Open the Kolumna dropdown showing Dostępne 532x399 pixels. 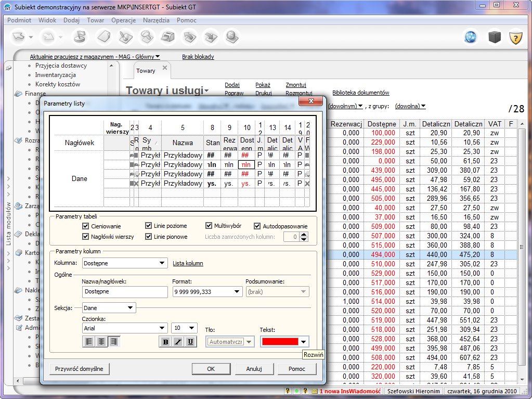point(124,263)
